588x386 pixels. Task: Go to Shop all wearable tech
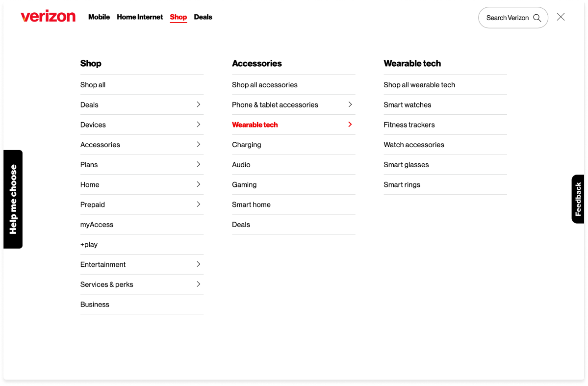pyautogui.click(x=419, y=85)
